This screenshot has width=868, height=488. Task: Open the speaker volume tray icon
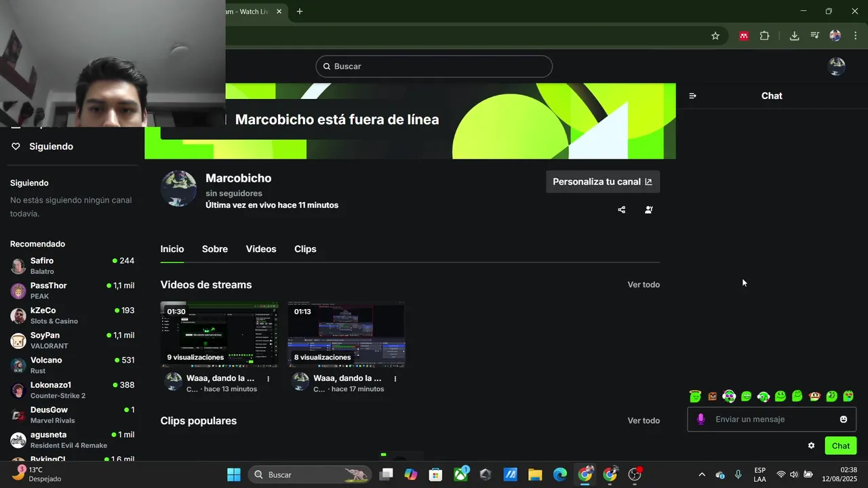pyautogui.click(x=794, y=474)
